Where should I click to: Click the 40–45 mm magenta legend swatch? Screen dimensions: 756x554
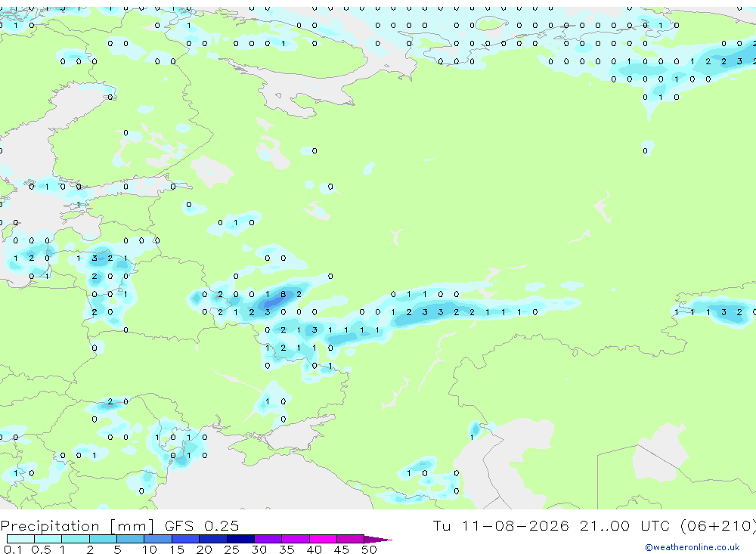(x=323, y=539)
